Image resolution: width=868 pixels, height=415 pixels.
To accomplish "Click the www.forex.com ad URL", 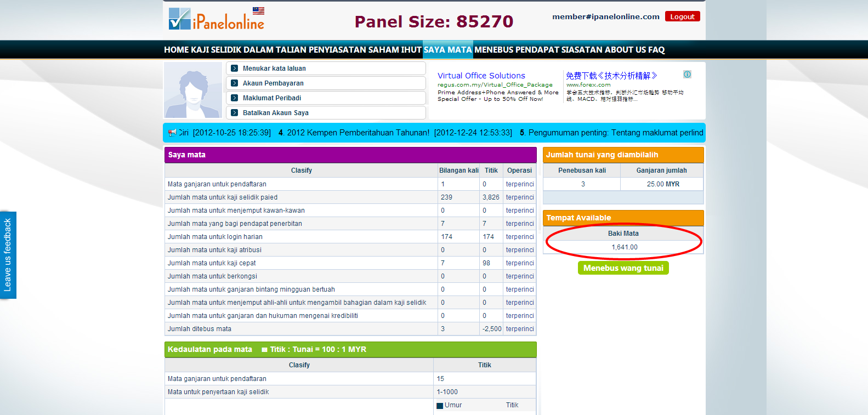I will point(588,85).
